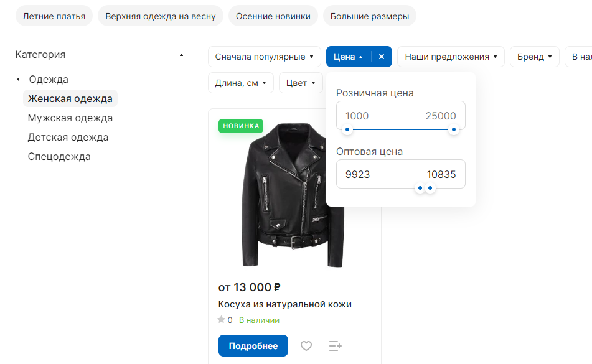Open the Длина, см filter
Image resolution: width=592 pixels, height=364 pixels.
[240, 83]
